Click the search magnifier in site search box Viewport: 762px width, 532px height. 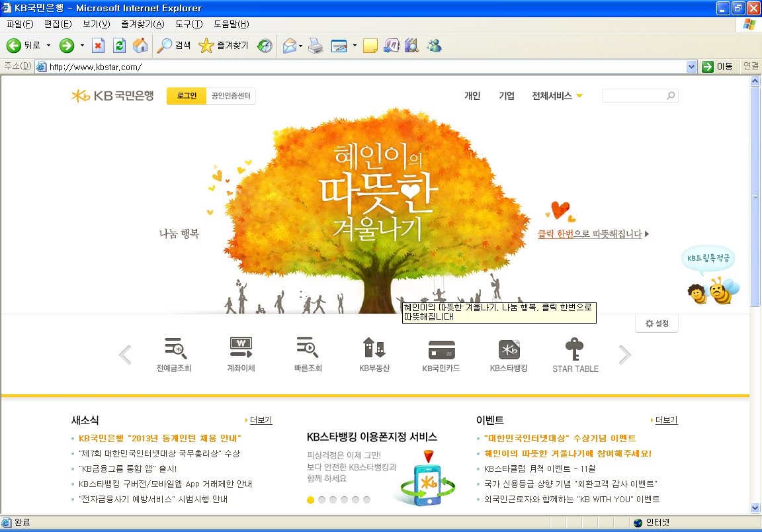(671, 96)
